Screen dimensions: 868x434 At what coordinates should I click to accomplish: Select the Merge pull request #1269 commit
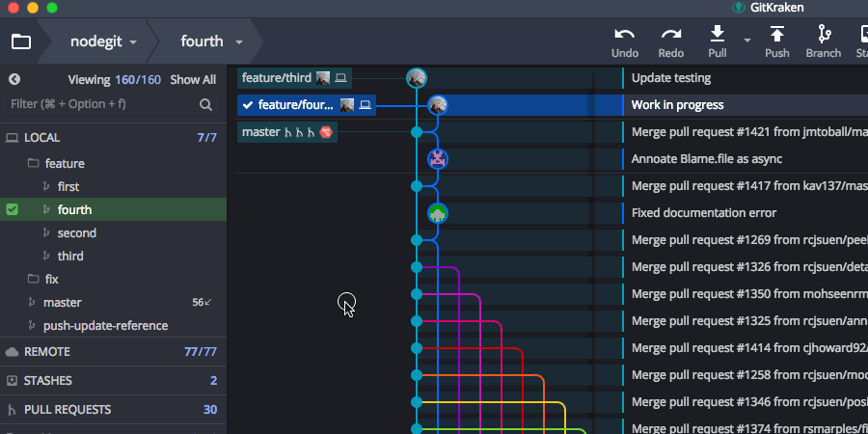(749, 240)
